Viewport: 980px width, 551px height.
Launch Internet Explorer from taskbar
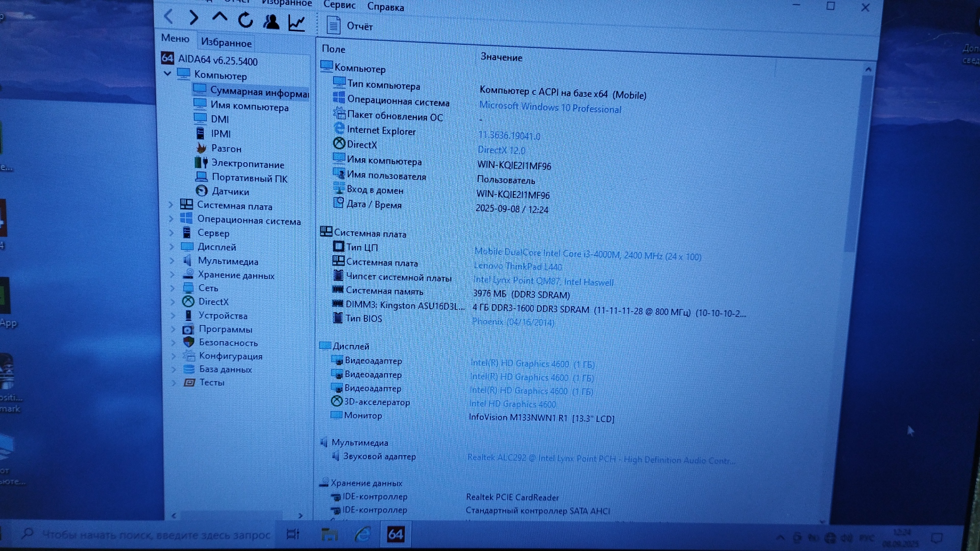pyautogui.click(x=363, y=534)
